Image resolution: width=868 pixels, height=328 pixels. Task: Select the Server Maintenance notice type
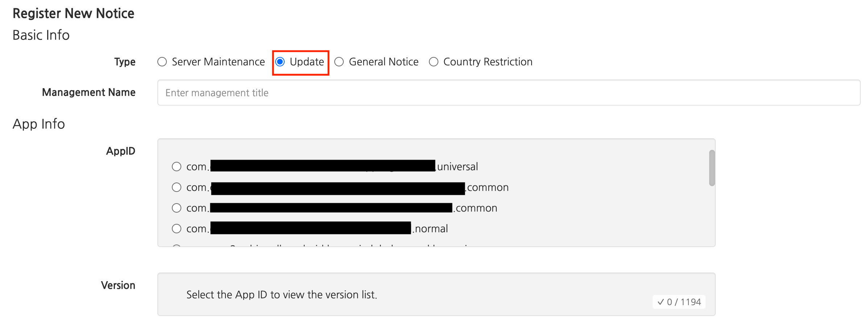162,62
